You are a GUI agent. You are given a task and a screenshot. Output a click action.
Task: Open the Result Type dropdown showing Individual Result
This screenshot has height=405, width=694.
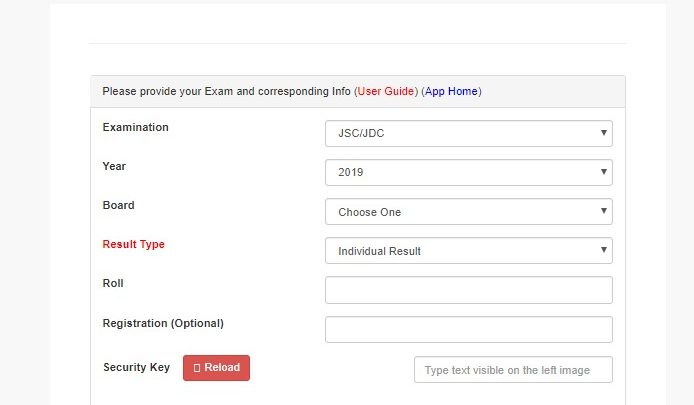click(x=469, y=251)
